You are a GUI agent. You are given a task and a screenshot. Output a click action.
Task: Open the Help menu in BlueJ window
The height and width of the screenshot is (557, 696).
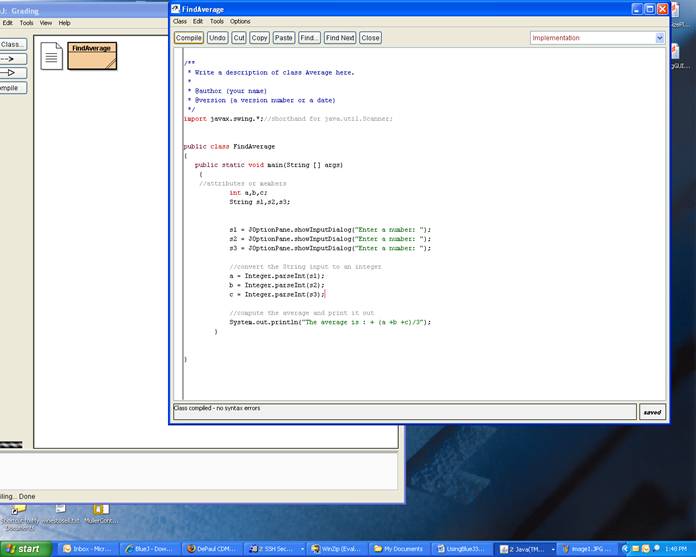click(64, 23)
